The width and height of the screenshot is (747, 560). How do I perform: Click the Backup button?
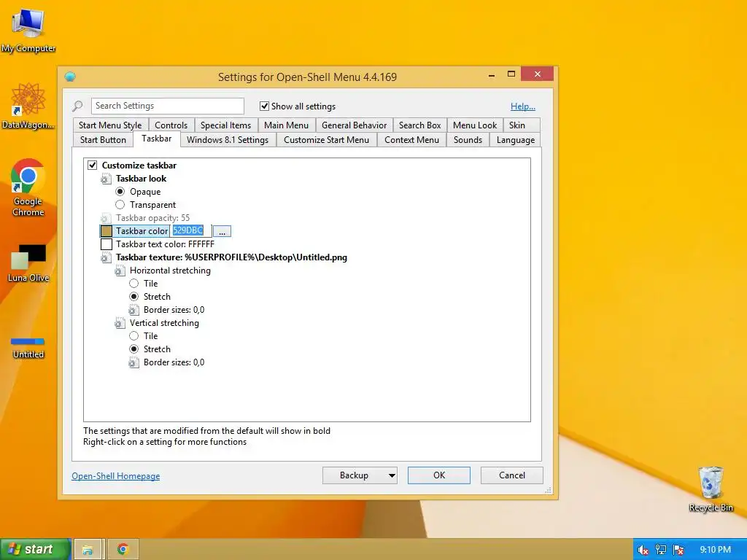point(354,475)
